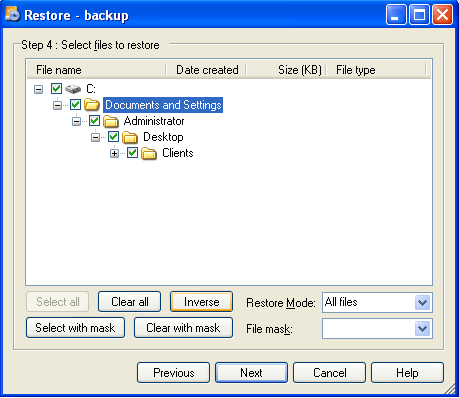This screenshot has width=459, height=398.
Task: Uncheck the C: drive checkbox
Action: (x=56, y=89)
